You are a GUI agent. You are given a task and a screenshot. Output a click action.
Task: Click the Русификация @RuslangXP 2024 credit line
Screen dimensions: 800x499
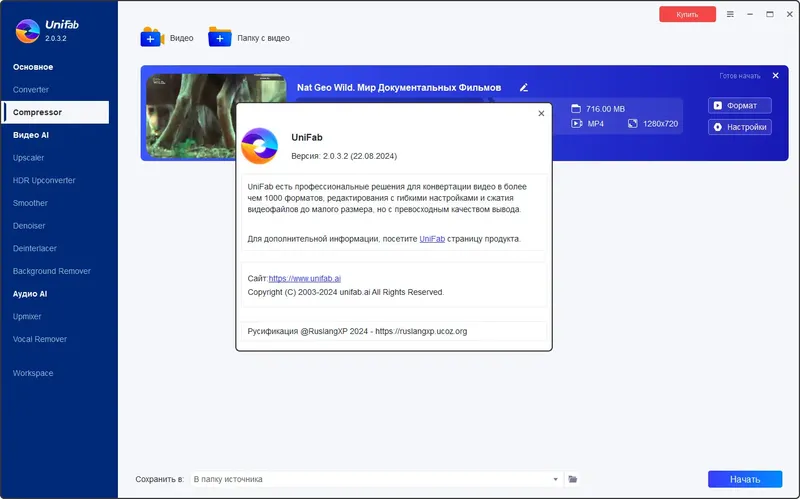pyautogui.click(x=357, y=331)
